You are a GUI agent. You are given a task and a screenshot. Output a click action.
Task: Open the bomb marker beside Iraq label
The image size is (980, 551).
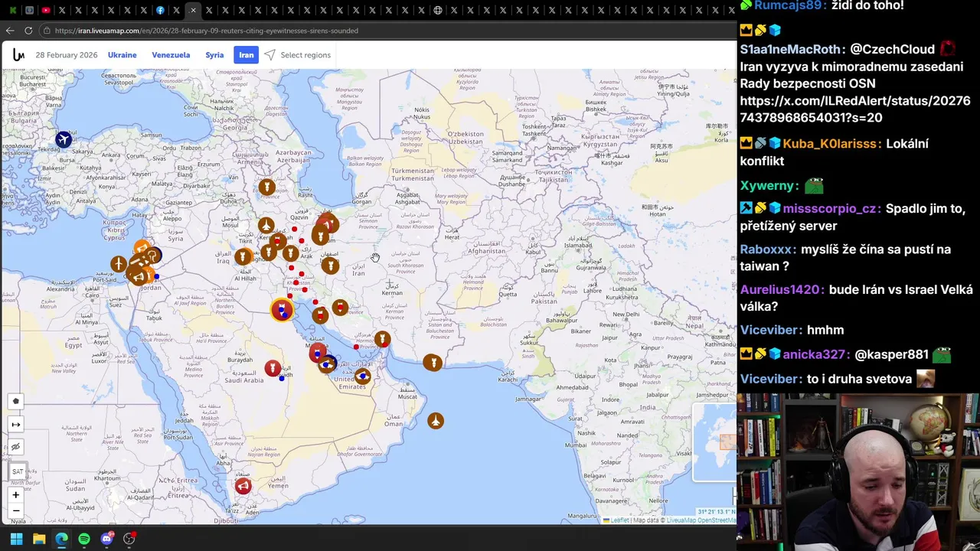point(243,256)
